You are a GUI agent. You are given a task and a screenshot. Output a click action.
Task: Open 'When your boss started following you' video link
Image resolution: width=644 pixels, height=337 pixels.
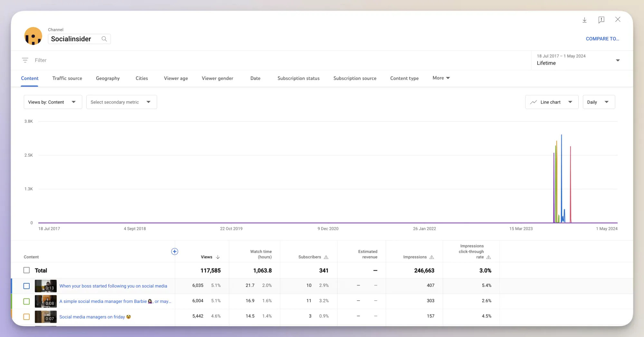113,286
